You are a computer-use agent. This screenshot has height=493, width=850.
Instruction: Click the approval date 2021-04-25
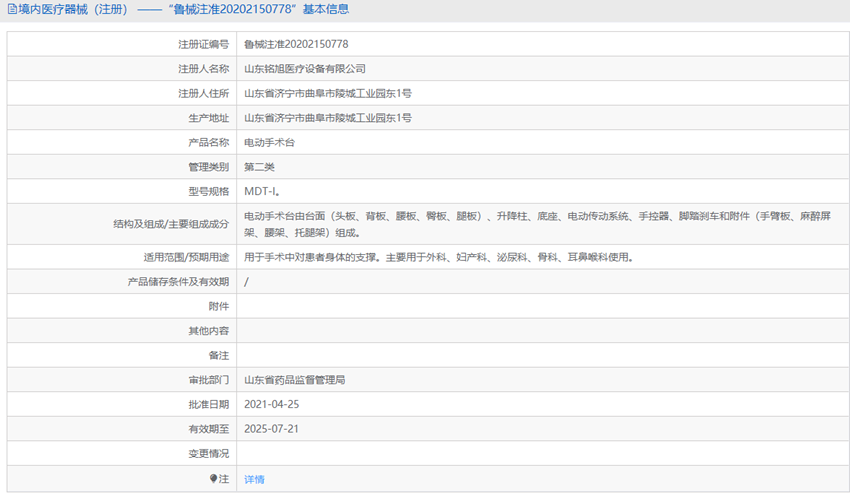point(272,404)
